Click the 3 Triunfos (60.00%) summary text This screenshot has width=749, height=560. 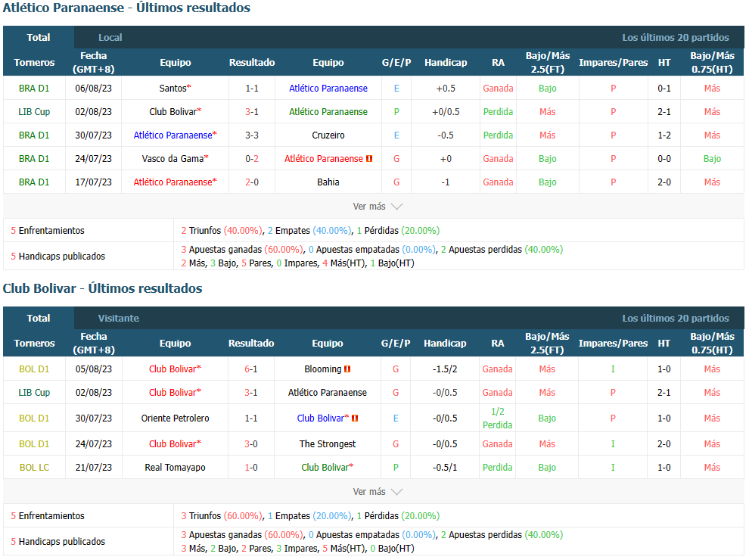pos(222,515)
